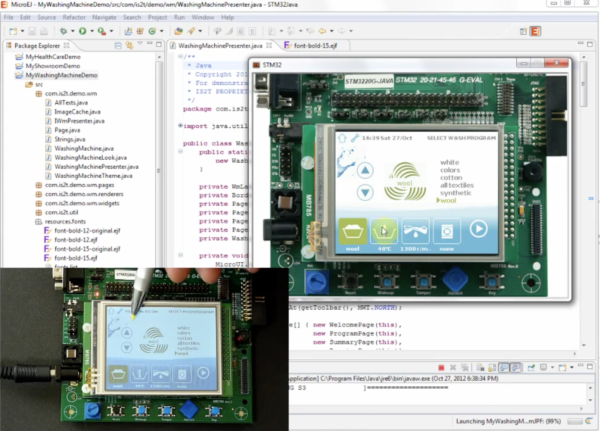
Task: Click the New file toolbar icon
Action: (13, 31)
